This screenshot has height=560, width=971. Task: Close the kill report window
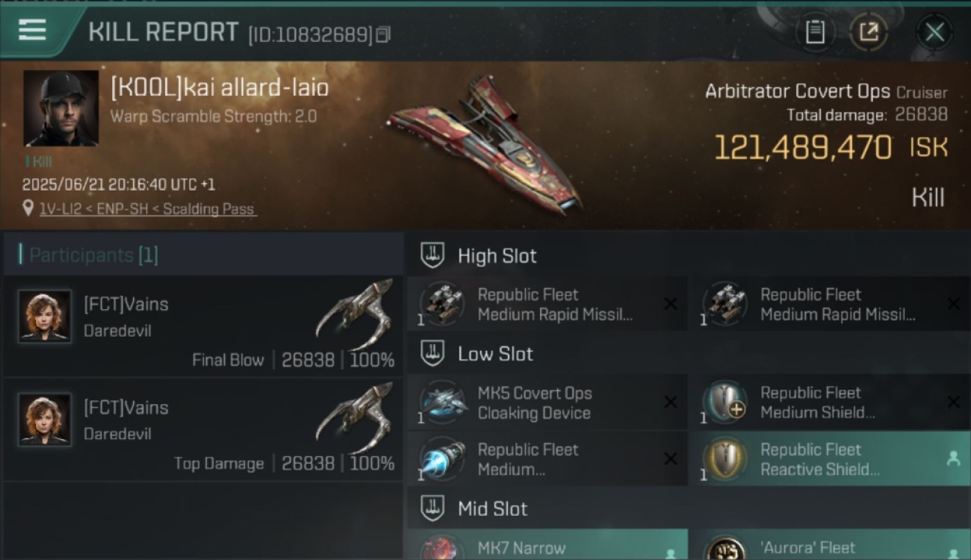[934, 32]
